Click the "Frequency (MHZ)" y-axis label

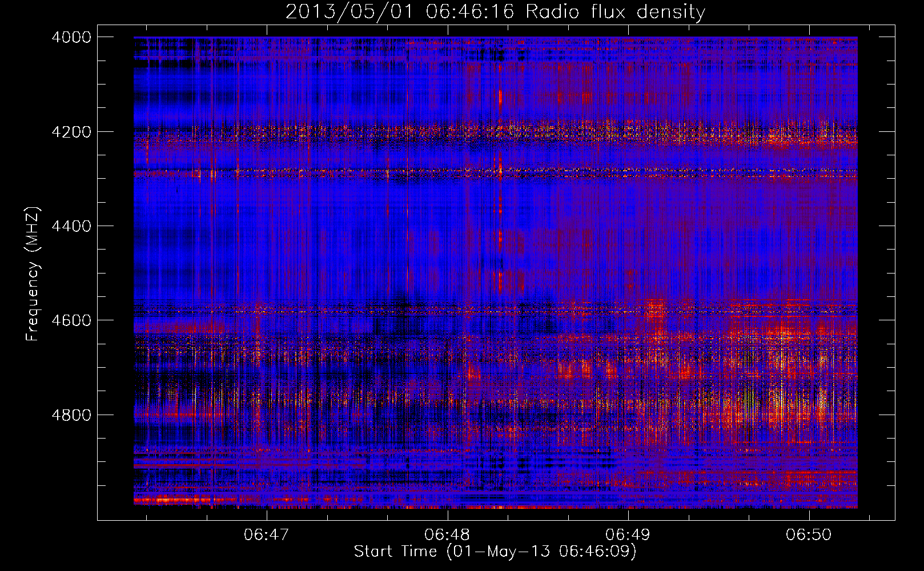coord(33,274)
